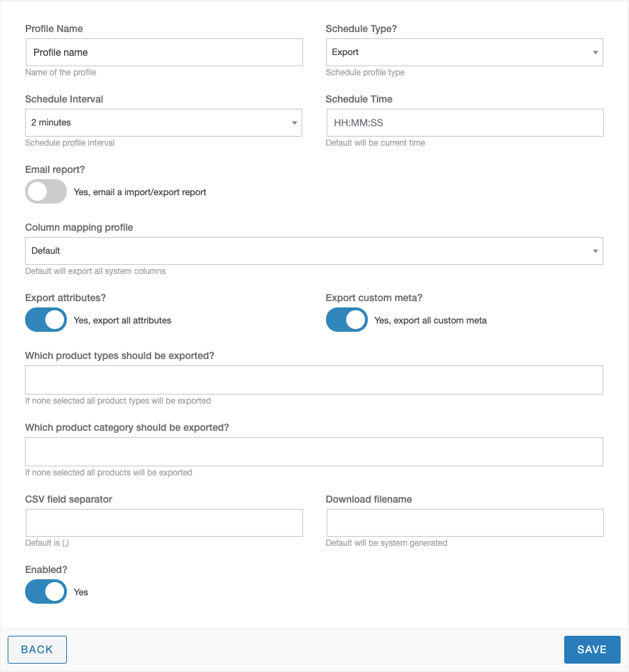Open the Schedule Type dropdown showing Export
629x672 pixels.
coord(464,52)
